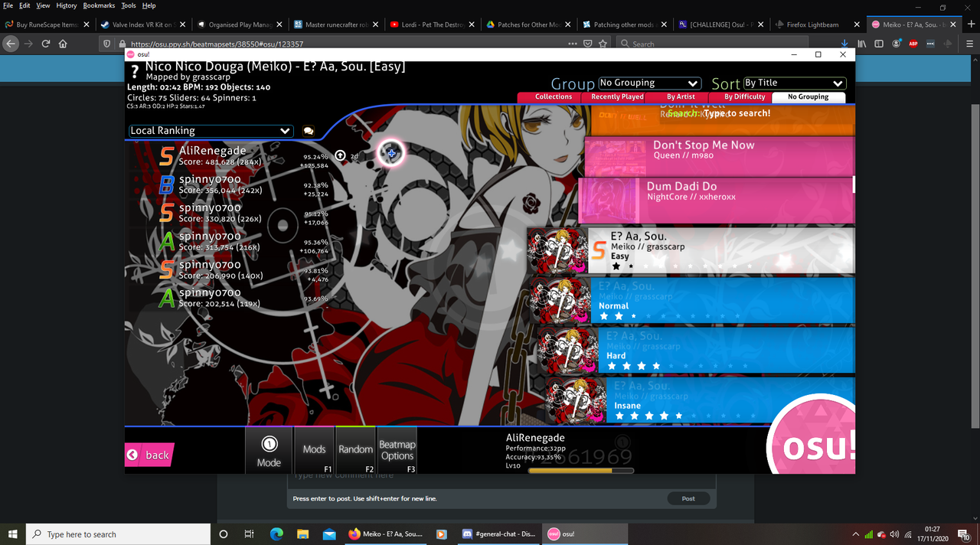Expand the Local Ranking dropdown

point(211,131)
